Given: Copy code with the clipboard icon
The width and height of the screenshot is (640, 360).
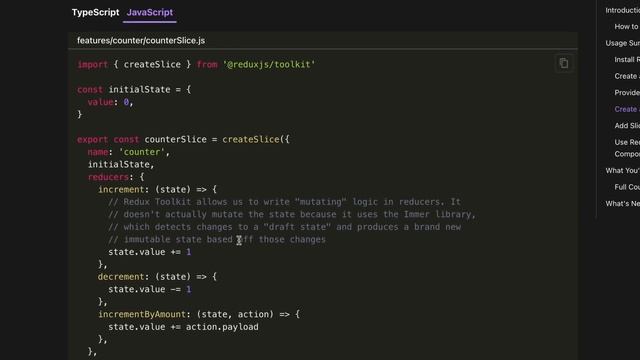Looking at the screenshot, I should tap(564, 63).
